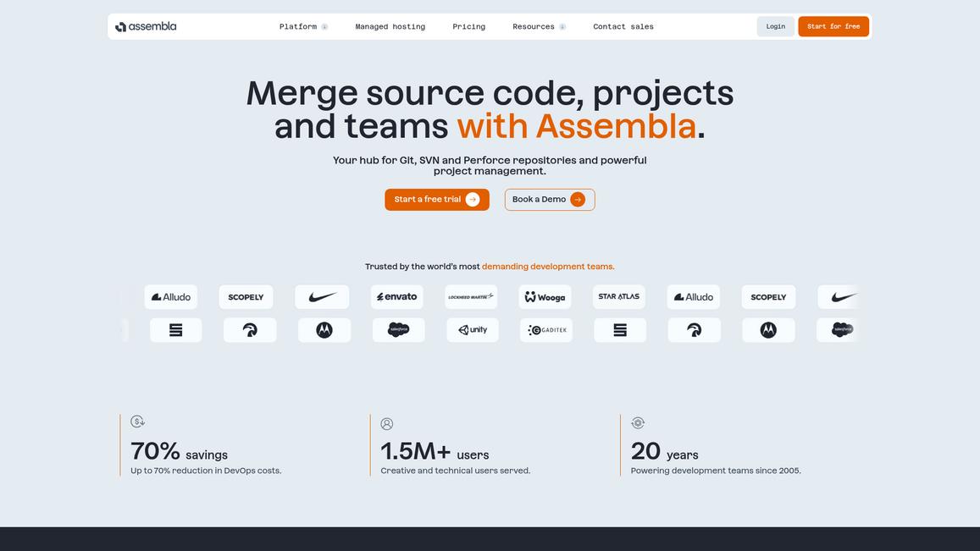Select the Star Atlas logo tile
The height and width of the screenshot is (551, 980).
619,297
